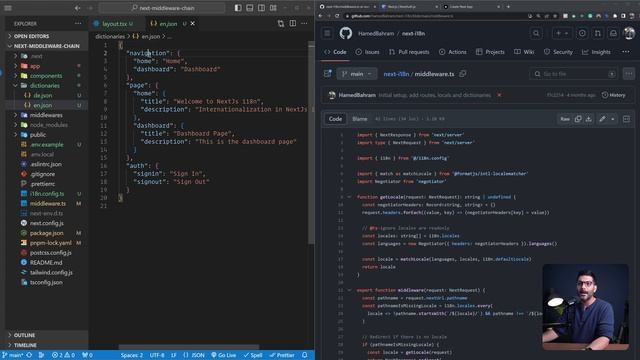This screenshot has height=360, width=640.
Task: Click dictionaries in the editor breadcrumb
Action: click(x=110, y=36)
